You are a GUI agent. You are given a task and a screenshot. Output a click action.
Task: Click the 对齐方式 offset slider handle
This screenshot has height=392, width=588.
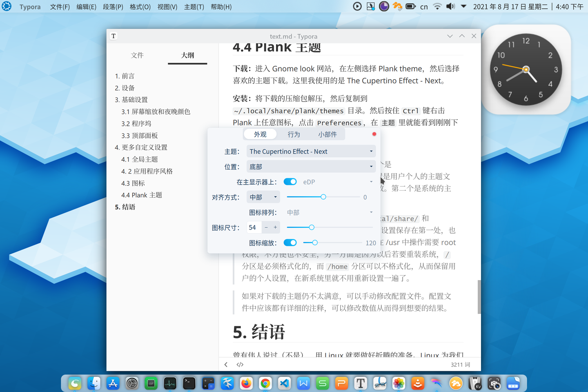[323, 197]
